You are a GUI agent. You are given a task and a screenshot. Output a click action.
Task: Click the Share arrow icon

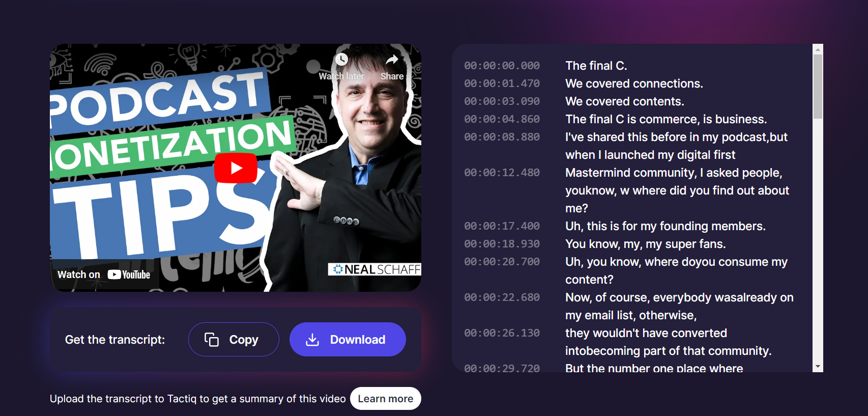[x=392, y=60]
